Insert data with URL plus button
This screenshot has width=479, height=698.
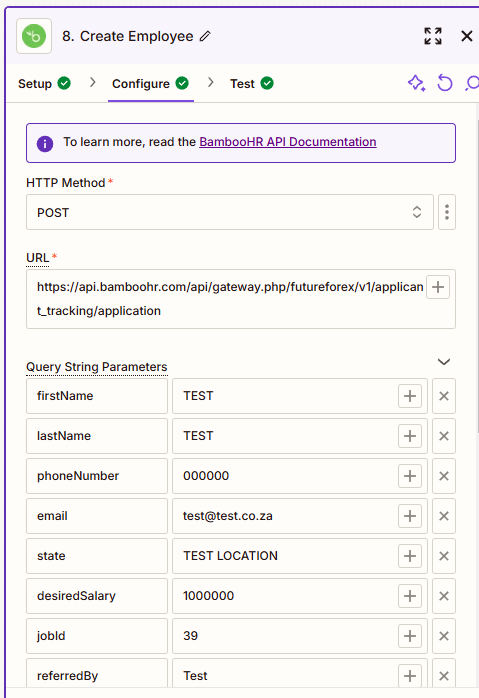pyautogui.click(x=438, y=287)
